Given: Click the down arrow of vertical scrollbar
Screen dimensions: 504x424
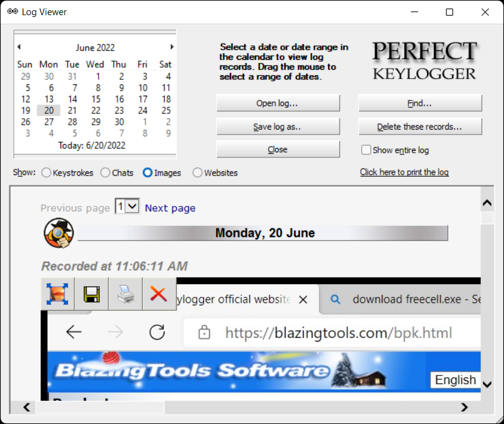Looking at the screenshot, I should tap(487, 385).
